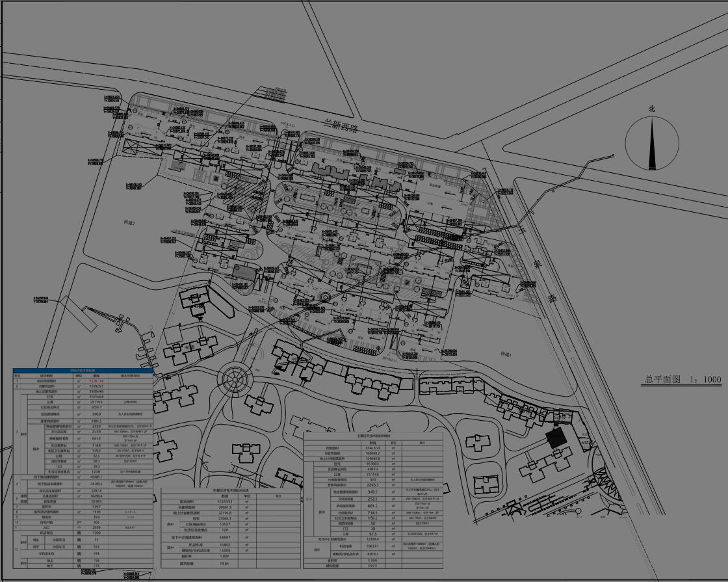Click the 数值 column header in A地块 table
This screenshot has width=728, height=582.
224,495
